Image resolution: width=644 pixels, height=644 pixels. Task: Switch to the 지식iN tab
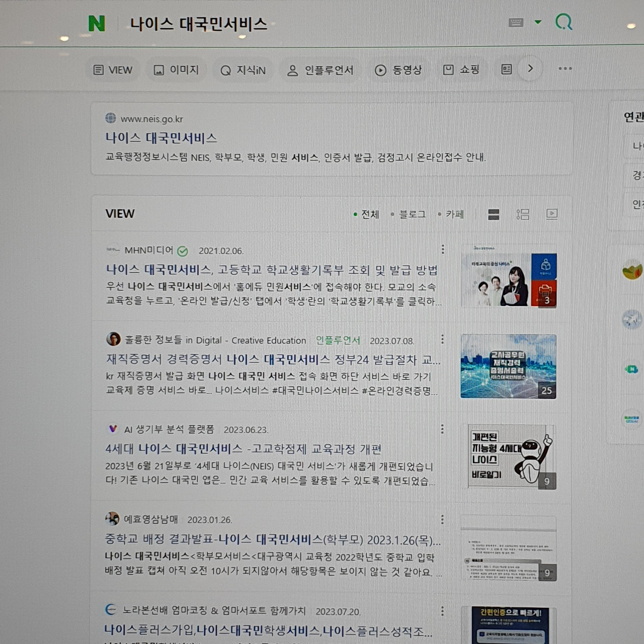[243, 70]
